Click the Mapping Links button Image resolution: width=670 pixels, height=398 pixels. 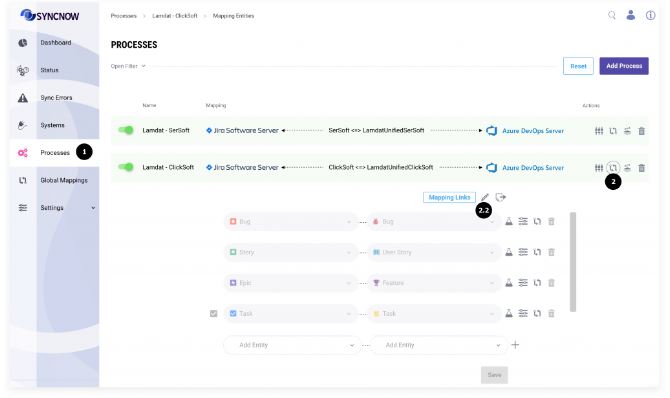point(449,198)
